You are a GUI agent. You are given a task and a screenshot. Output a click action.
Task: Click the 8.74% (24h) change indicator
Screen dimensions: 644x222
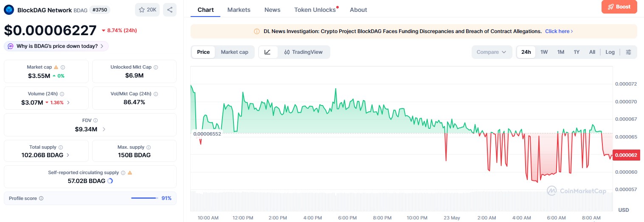(x=119, y=31)
